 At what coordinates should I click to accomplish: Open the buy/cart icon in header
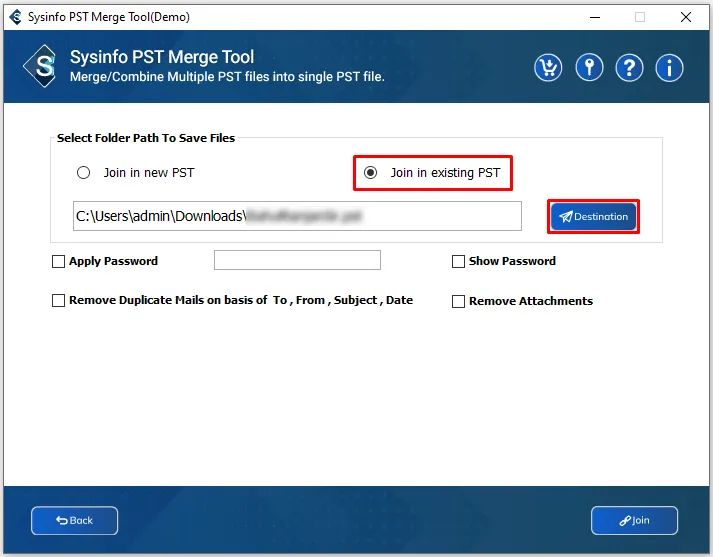tap(548, 68)
